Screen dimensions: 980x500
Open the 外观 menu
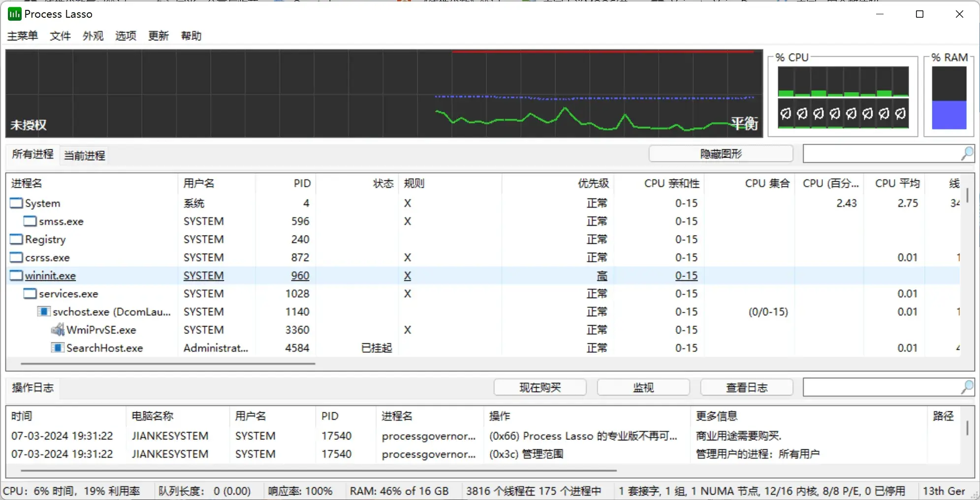(x=93, y=35)
